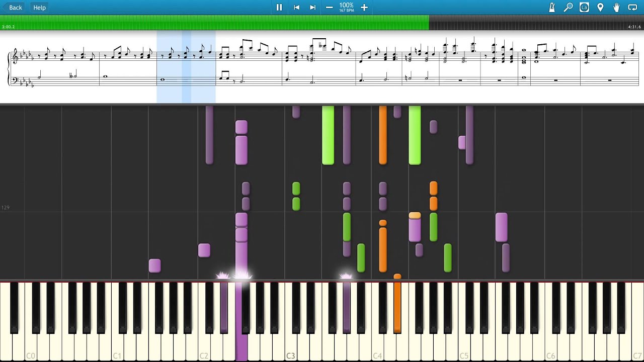Click the total duration 4:31.6 label
Viewport: 644px width, 362px height.
tap(634, 27)
